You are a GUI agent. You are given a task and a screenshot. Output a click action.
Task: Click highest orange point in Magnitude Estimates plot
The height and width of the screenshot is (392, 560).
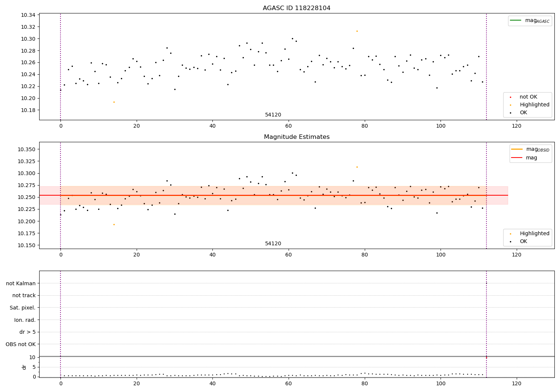pyautogui.click(x=357, y=167)
